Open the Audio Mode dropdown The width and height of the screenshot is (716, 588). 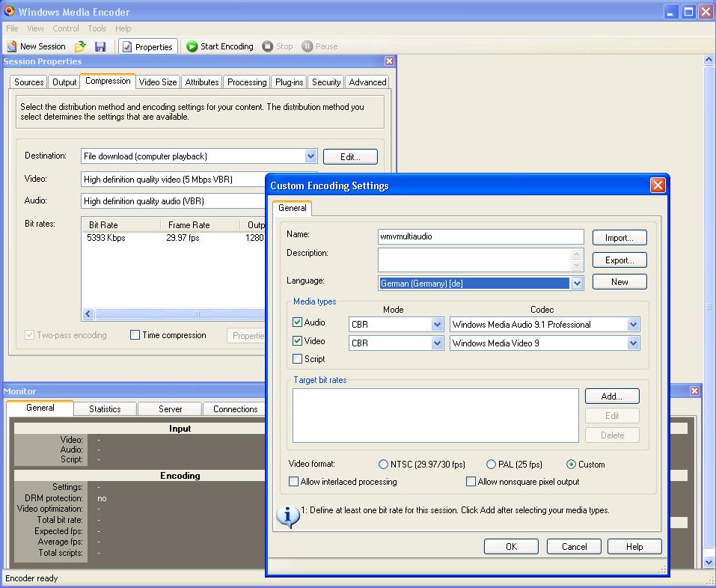point(437,325)
